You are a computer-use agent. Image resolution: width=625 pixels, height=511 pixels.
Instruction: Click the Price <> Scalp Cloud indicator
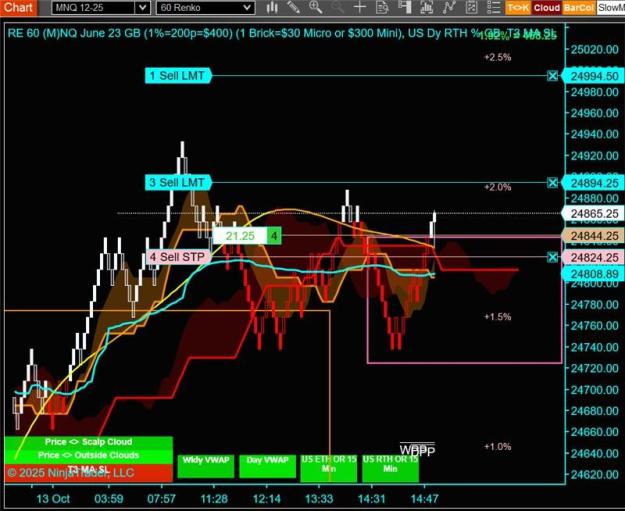pyautogui.click(x=88, y=442)
